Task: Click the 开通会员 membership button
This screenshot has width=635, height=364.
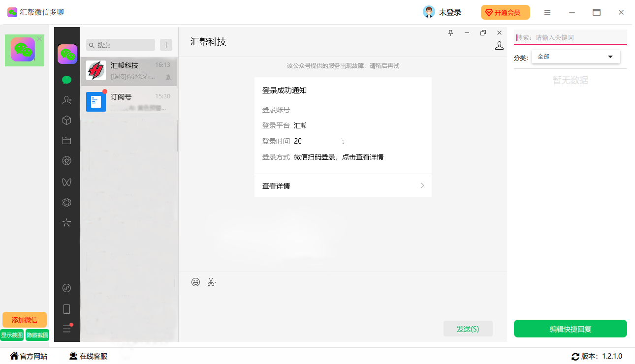Action: pyautogui.click(x=506, y=12)
